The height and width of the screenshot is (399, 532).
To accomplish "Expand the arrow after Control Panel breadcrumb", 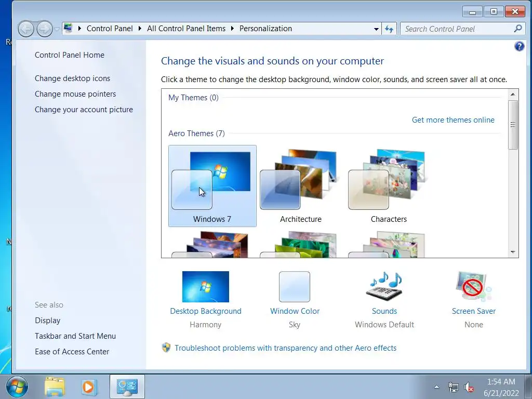I will tap(140, 29).
